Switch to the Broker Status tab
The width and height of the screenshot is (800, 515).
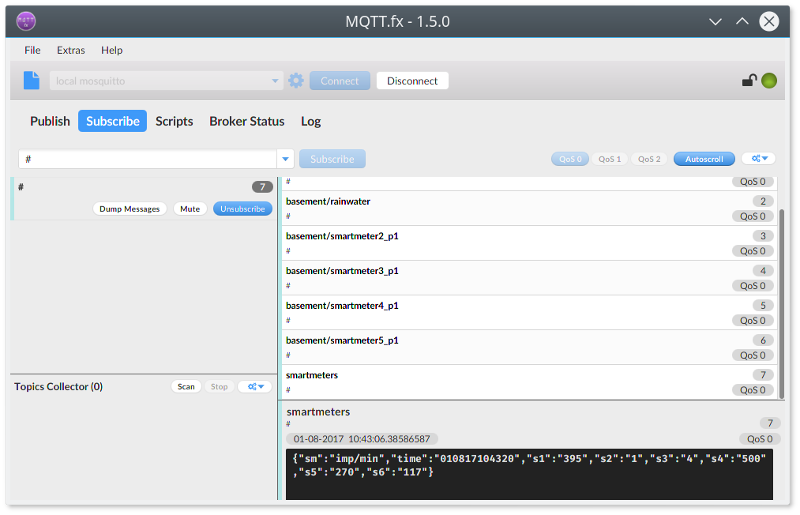247,121
